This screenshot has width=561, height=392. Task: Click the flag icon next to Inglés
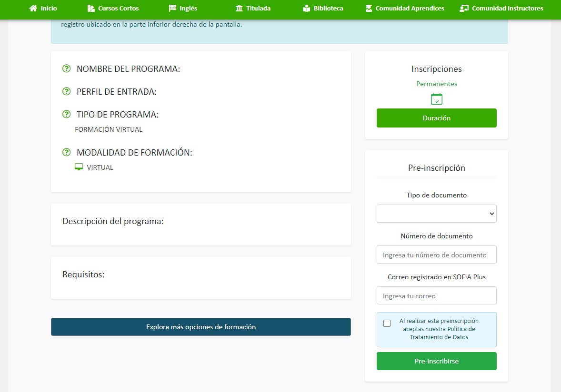pos(171,8)
